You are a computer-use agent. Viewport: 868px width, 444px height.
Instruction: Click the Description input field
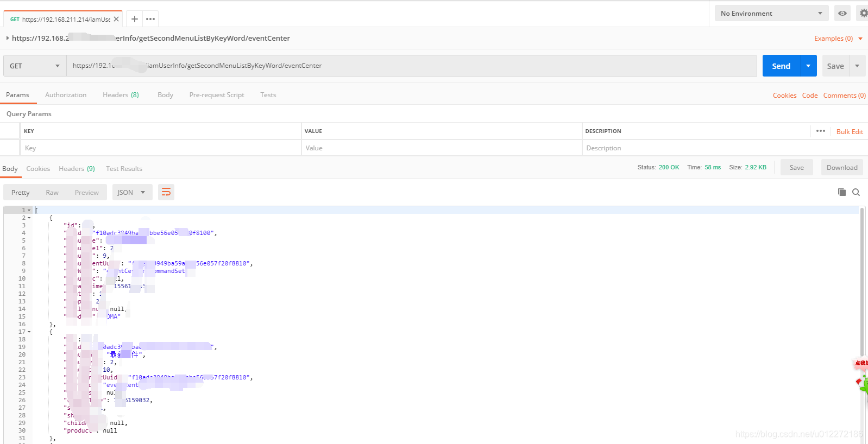coord(725,148)
